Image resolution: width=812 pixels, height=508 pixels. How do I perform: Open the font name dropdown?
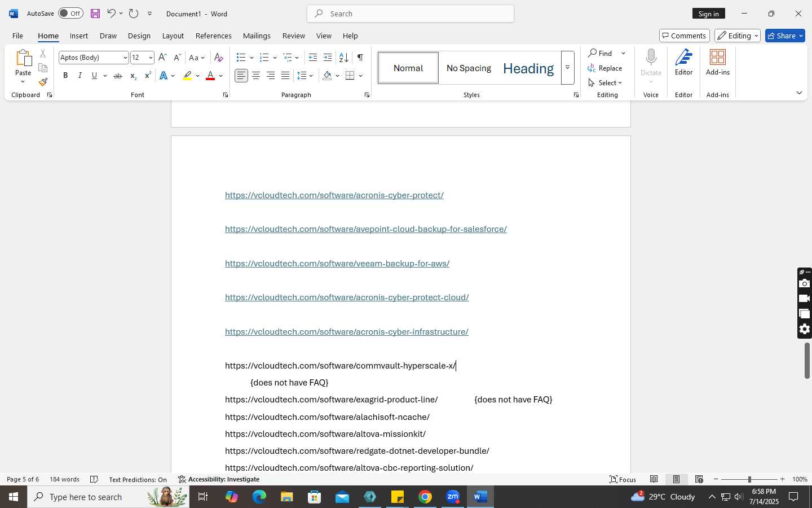coord(125,58)
